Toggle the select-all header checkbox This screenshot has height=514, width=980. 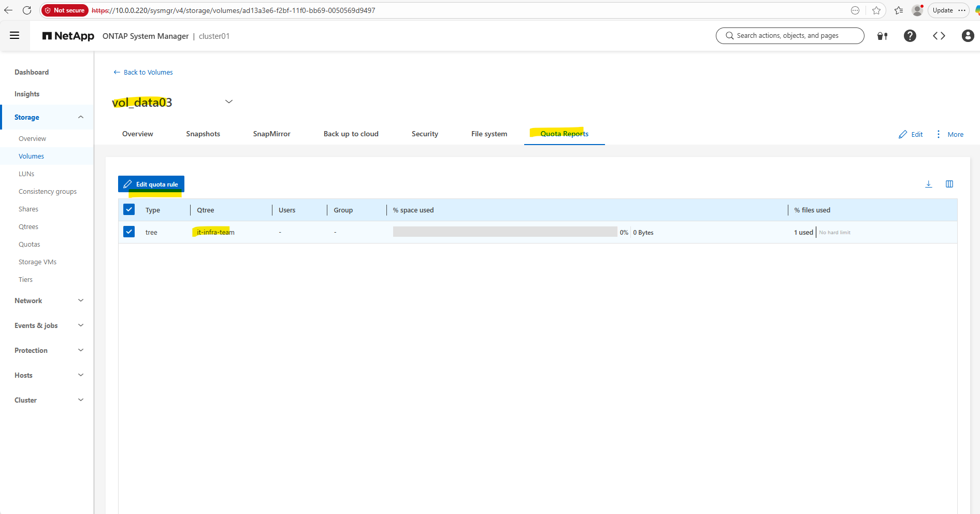[129, 209]
